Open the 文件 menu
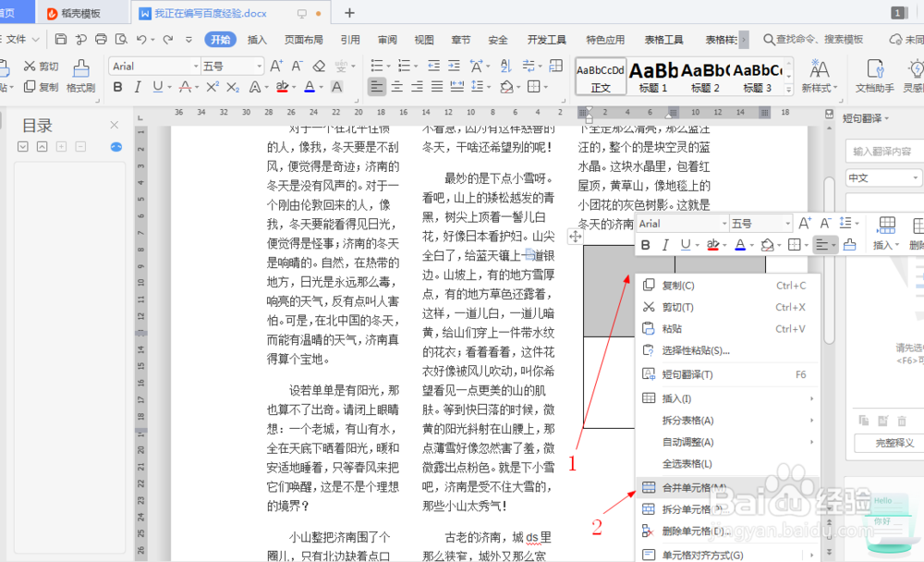The height and width of the screenshot is (562, 924). [20, 40]
